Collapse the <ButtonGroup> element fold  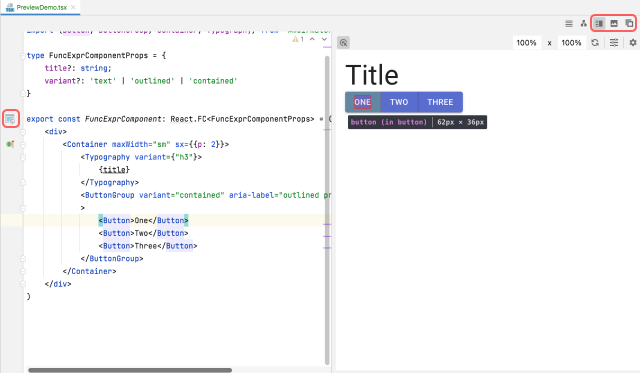click(x=23, y=208)
